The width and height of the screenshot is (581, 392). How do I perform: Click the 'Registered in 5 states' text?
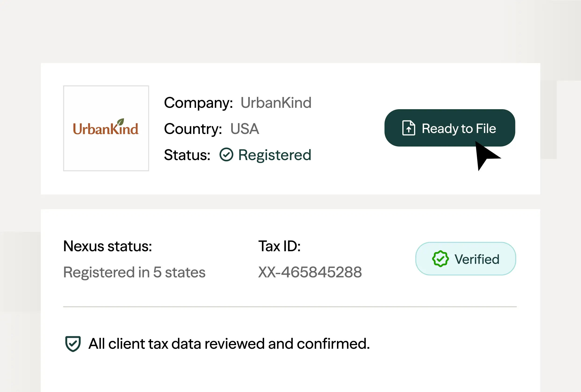pos(134,272)
